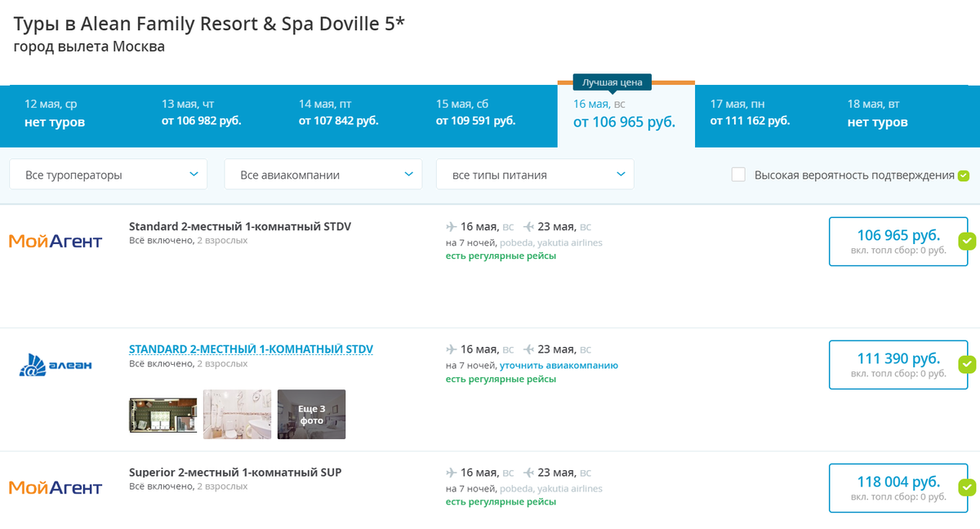This screenshot has height=529, width=980.
Task: Click the Лучшая цена label
Action: click(x=612, y=82)
